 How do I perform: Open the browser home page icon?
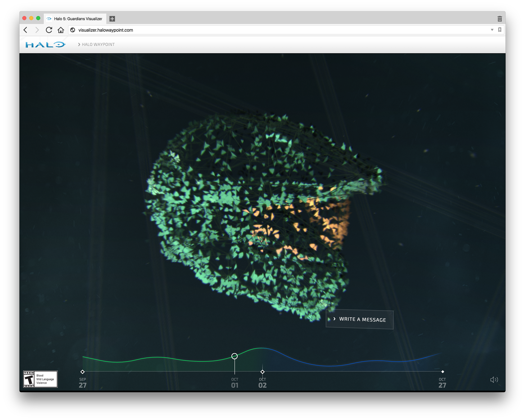click(61, 30)
